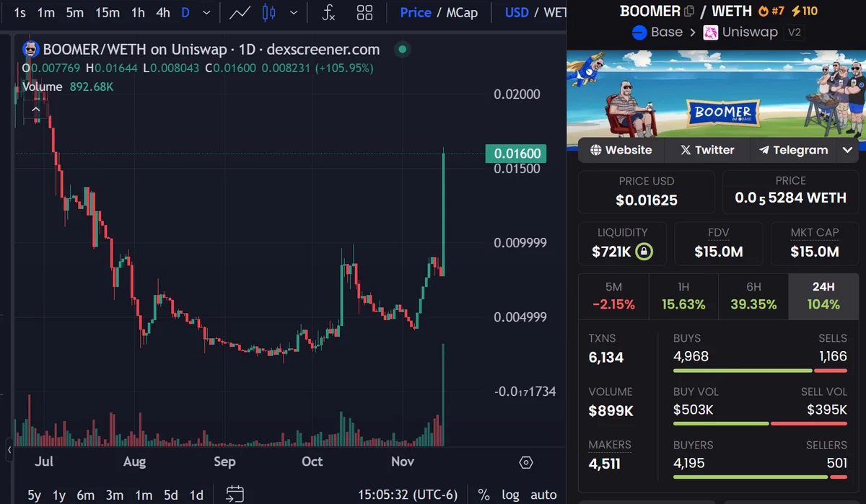
Task: Click the buyers versus sellers bar
Action: pyautogui.click(x=760, y=477)
